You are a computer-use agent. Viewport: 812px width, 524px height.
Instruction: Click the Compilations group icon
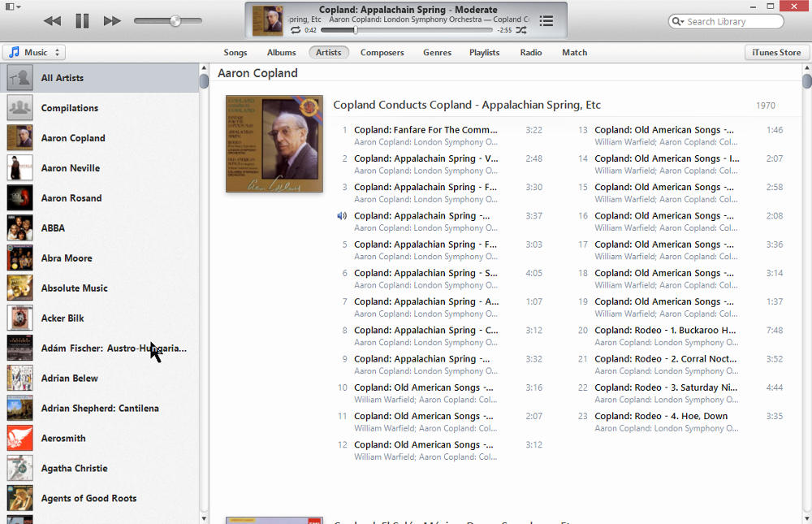19,108
